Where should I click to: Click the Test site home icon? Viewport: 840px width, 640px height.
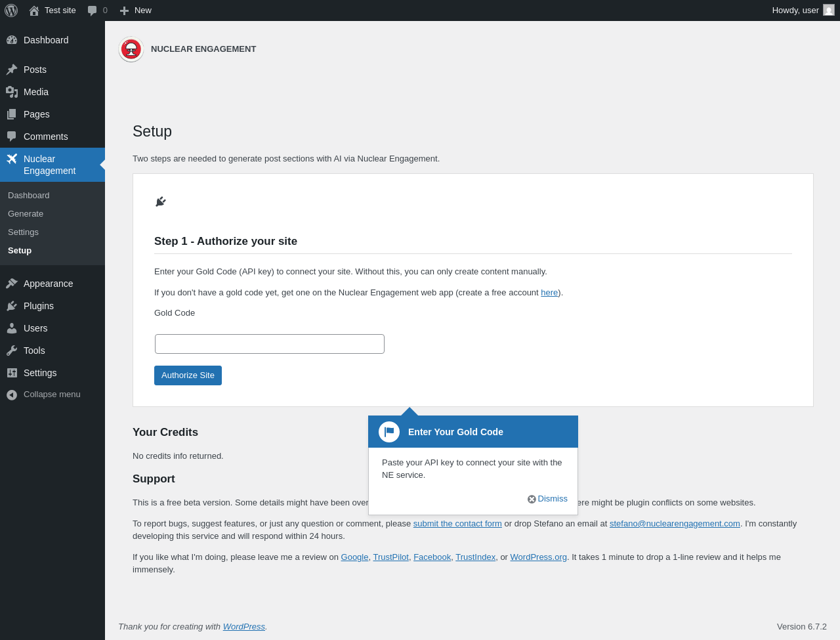click(x=34, y=11)
